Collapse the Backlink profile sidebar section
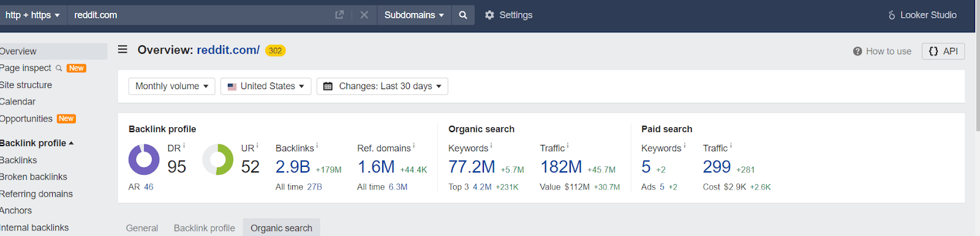Screen dimensions: 980x236 (37, 143)
